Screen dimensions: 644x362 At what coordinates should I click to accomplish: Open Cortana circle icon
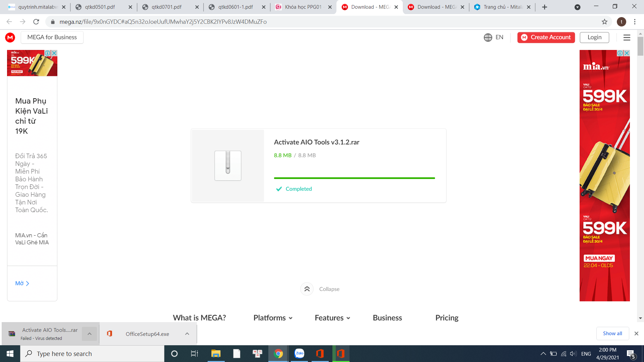pos(174,354)
